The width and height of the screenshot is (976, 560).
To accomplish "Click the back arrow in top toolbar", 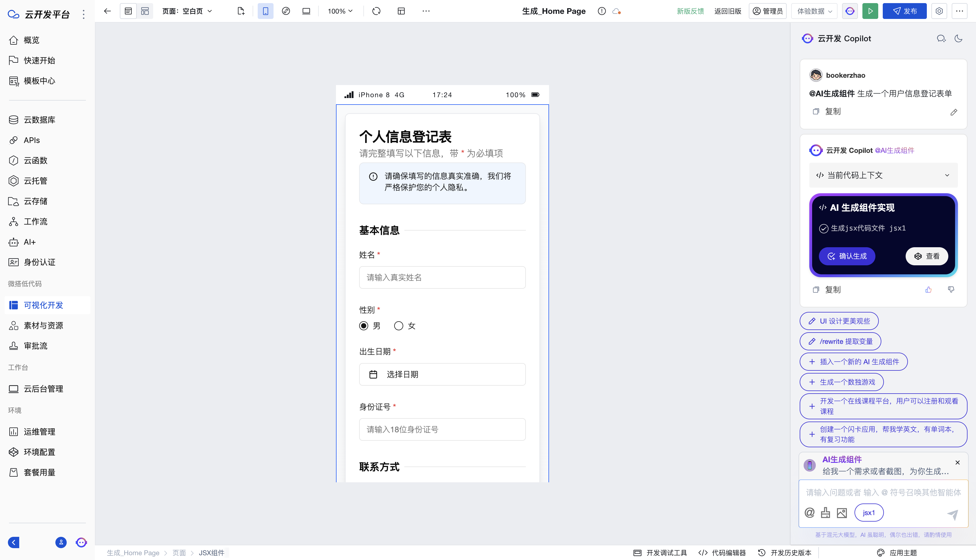I will 107,11.
